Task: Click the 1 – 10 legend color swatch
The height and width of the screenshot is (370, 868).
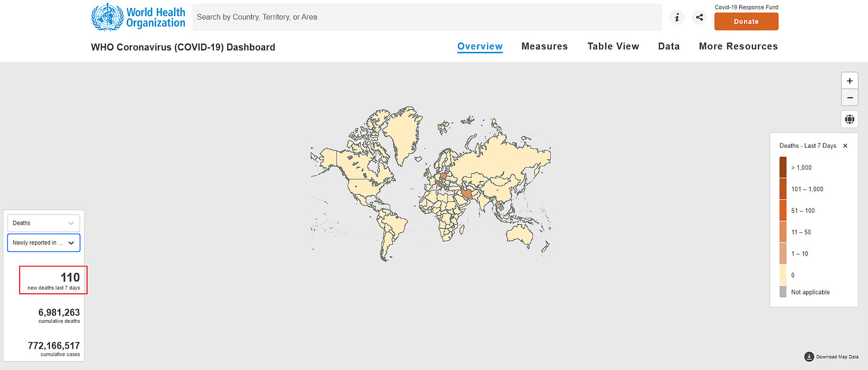Action: 783,253
